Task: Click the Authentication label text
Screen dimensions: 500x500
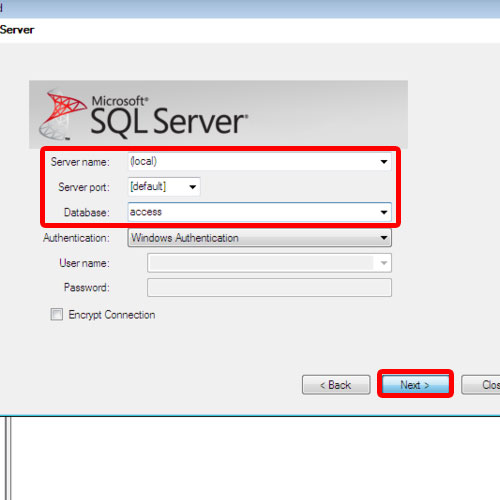Action: (x=76, y=238)
